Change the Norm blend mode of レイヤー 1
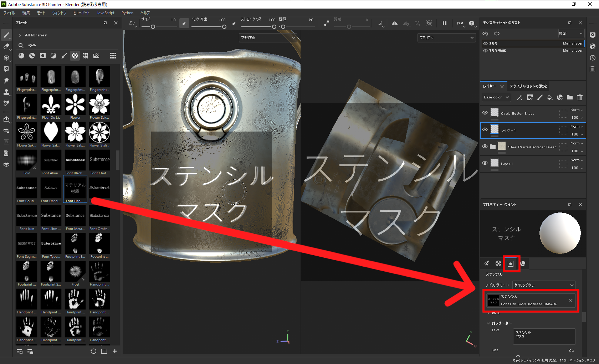Image resolution: width=599 pixels, height=364 pixels. coord(576,126)
